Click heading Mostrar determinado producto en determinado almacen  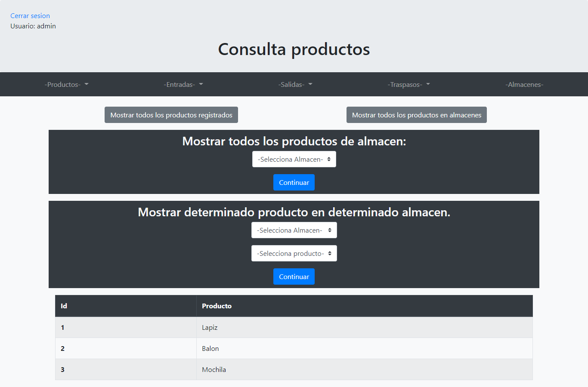click(x=294, y=212)
